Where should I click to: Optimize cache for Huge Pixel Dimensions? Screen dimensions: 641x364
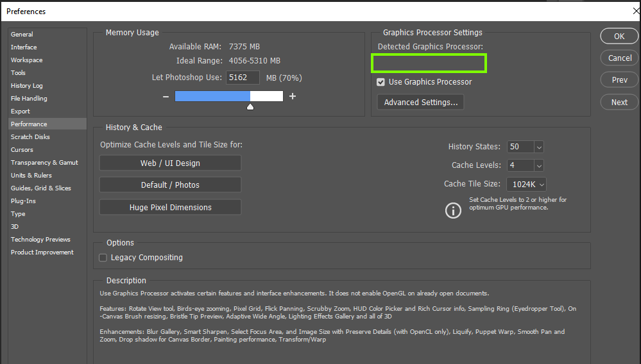point(170,207)
